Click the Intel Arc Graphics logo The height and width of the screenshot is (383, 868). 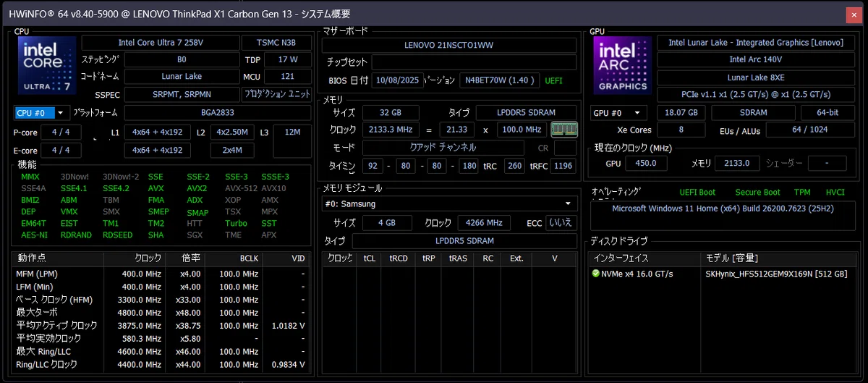(623, 66)
